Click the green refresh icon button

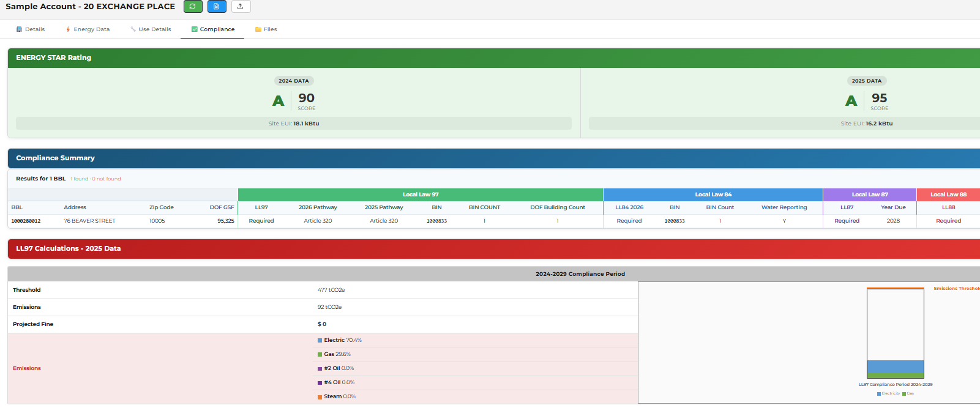(x=193, y=6)
